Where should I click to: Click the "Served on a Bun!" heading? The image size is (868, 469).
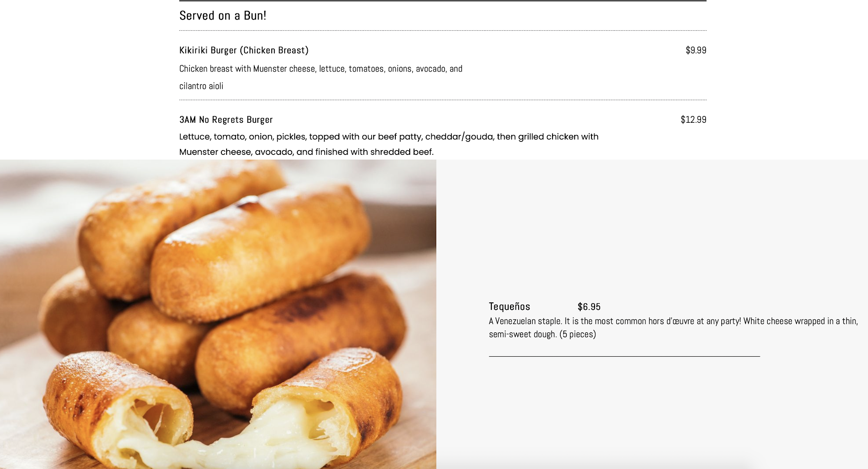point(223,16)
